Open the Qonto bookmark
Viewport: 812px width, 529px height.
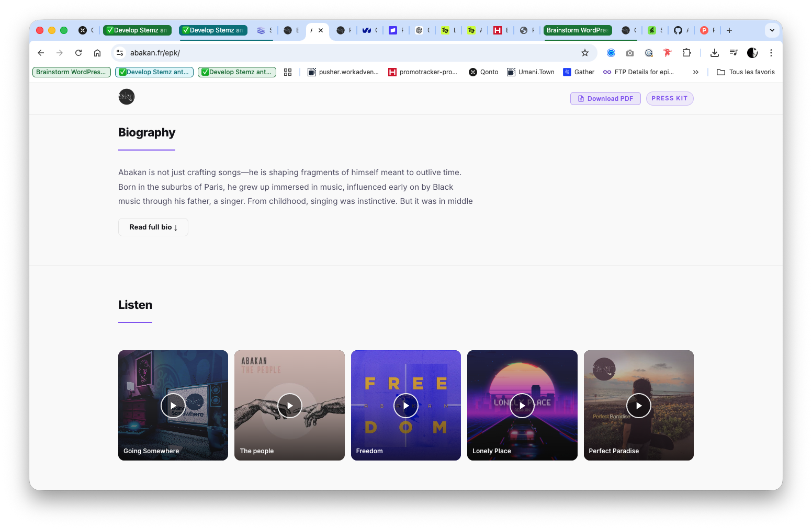pyautogui.click(x=483, y=72)
